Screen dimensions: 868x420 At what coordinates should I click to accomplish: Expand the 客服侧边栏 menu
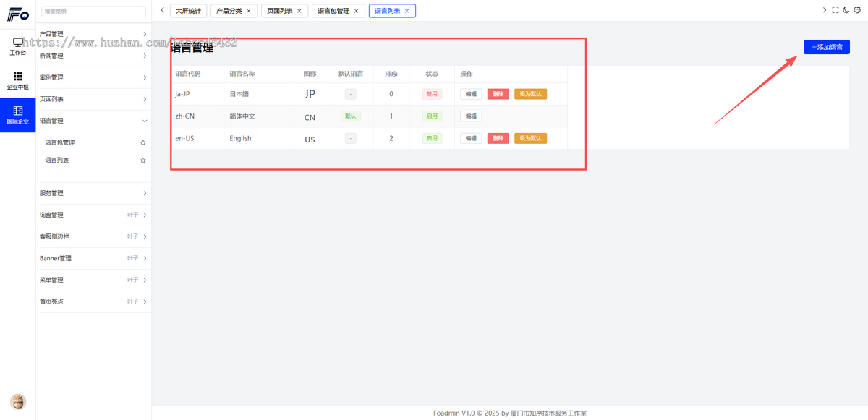(93, 236)
